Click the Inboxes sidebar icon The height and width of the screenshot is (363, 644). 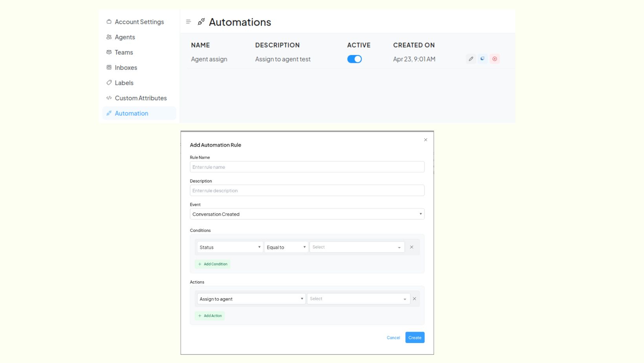point(109,68)
